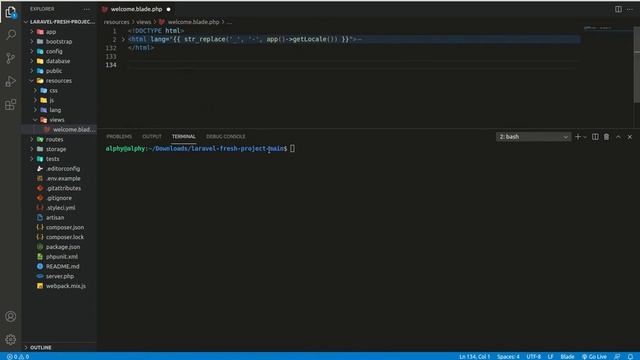Image resolution: width=640 pixels, height=360 pixels.
Task: Expand the tests folder
Action: coord(52,159)
